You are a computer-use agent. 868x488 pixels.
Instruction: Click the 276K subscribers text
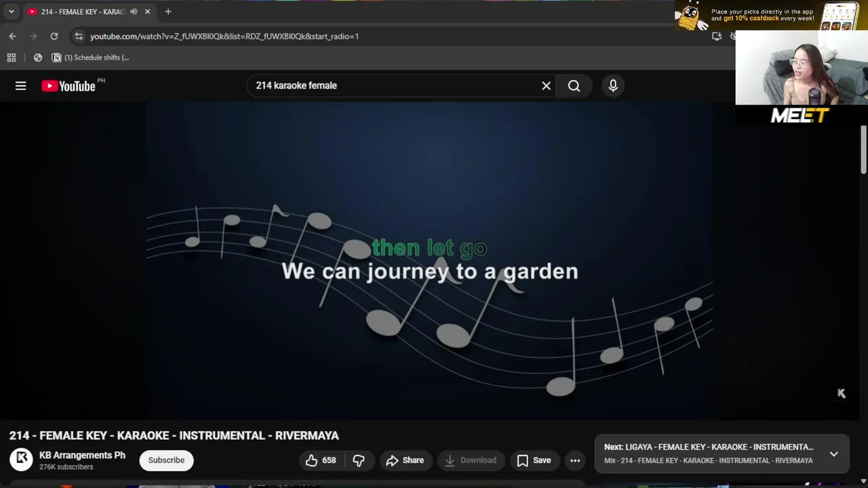(x=66, y=467)
